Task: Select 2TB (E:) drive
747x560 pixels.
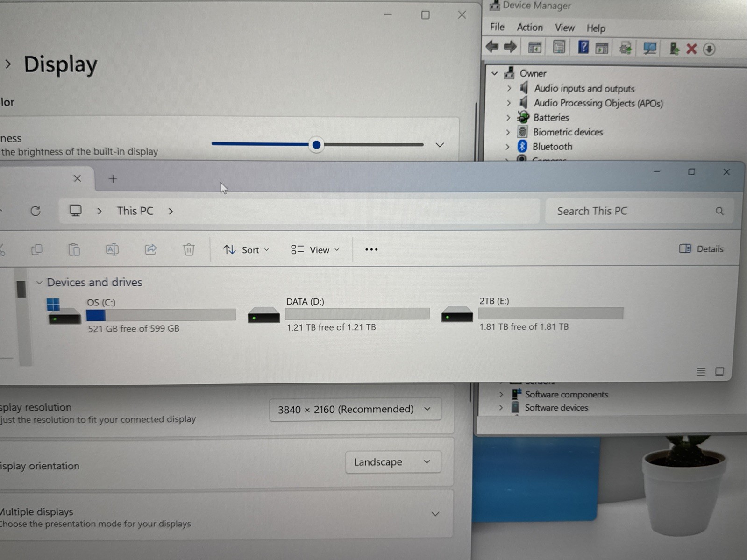Action: [x=532, y=313]
